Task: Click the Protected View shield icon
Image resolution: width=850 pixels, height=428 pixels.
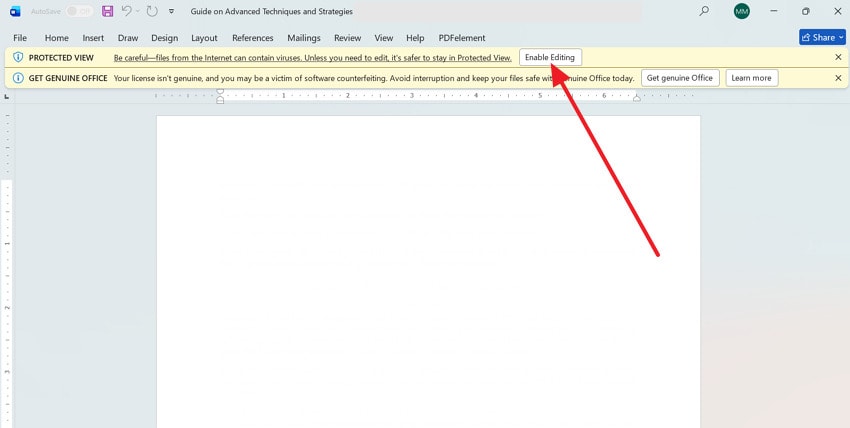Action: pyautogui.click(x=18, y=57)
